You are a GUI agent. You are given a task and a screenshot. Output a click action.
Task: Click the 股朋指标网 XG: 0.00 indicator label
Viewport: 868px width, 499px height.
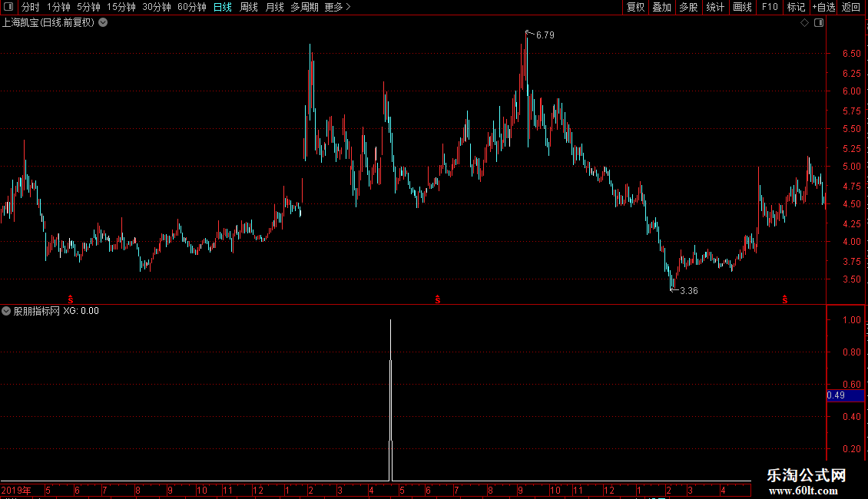pyautogui.click(x=57, y=311)
